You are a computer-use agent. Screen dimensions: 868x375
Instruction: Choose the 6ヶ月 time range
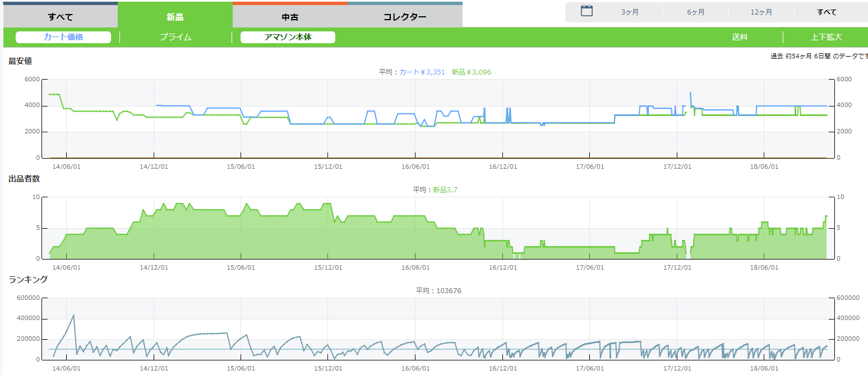(695, 12)
